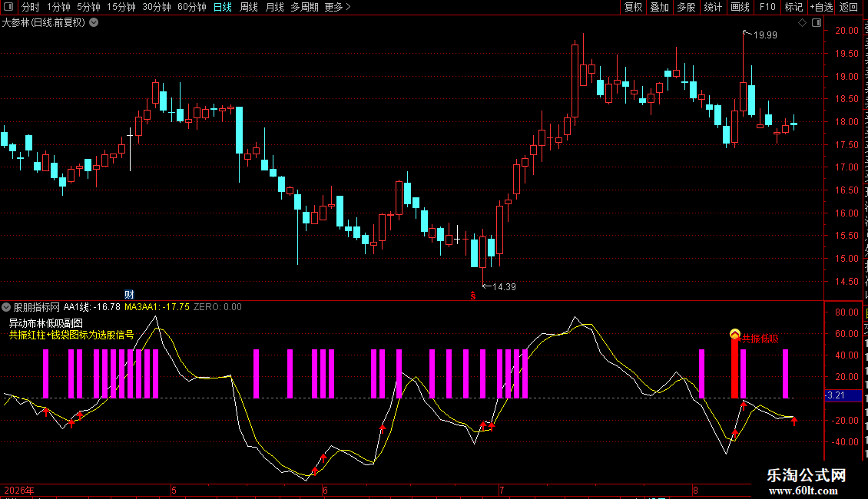Click the AA1线: -16.78 value label
868x499 pixels.
[x=92, y=307]
